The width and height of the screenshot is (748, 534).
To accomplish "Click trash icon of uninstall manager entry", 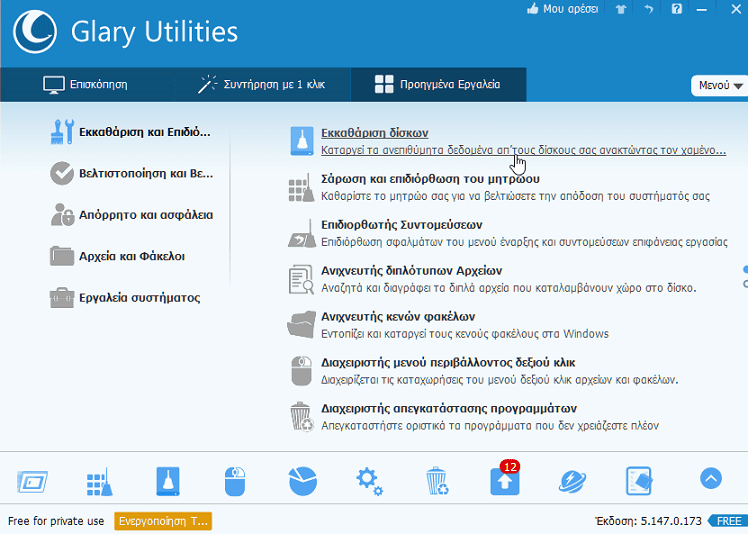I will (x=301, y=417).
